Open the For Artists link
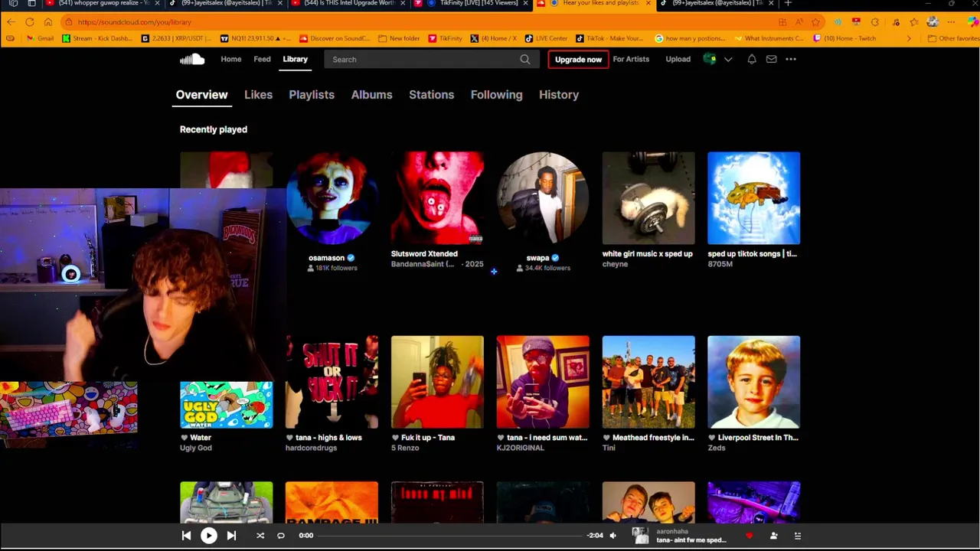 [x=631, y=59]
